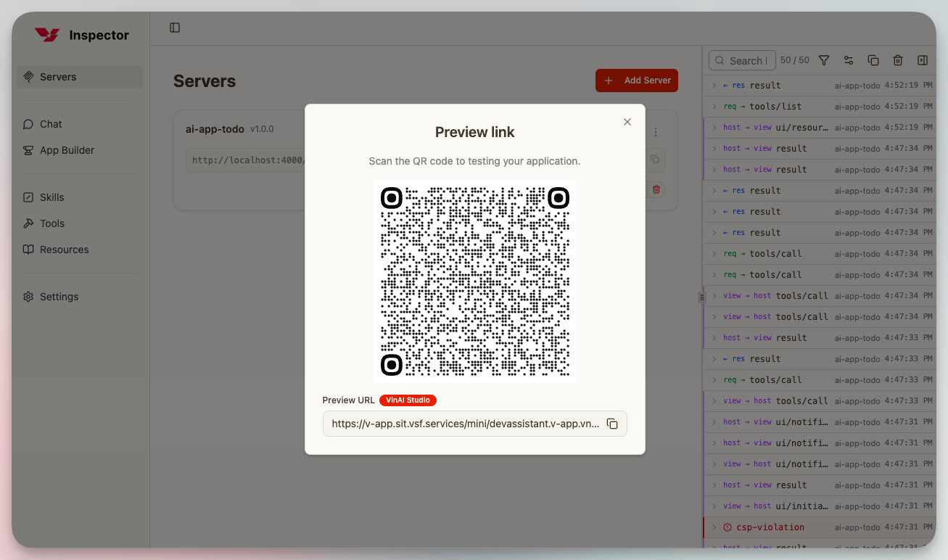The image size is (948, 560).
Task: Click the Tools hammer icon
Action: (28, 223)
